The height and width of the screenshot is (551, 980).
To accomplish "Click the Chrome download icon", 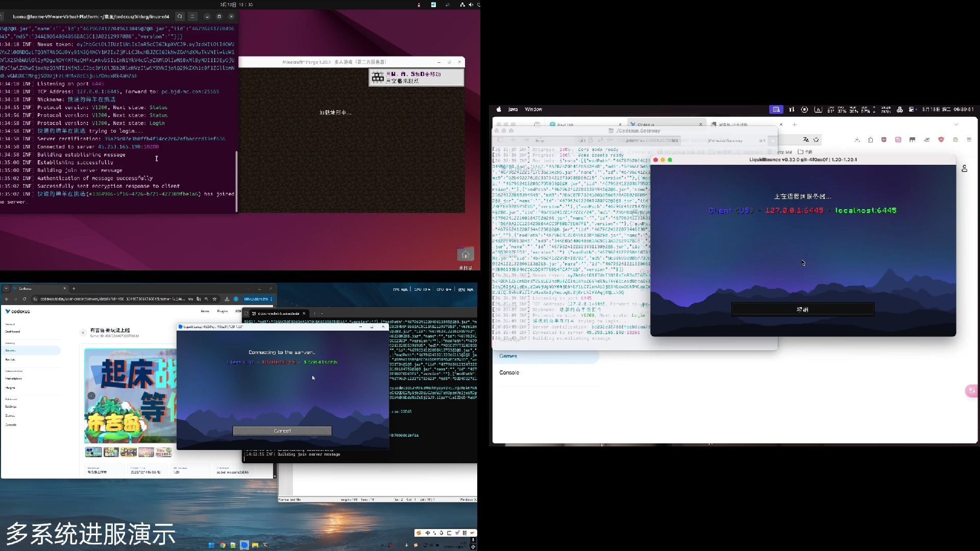I will [x=227, y=299].
